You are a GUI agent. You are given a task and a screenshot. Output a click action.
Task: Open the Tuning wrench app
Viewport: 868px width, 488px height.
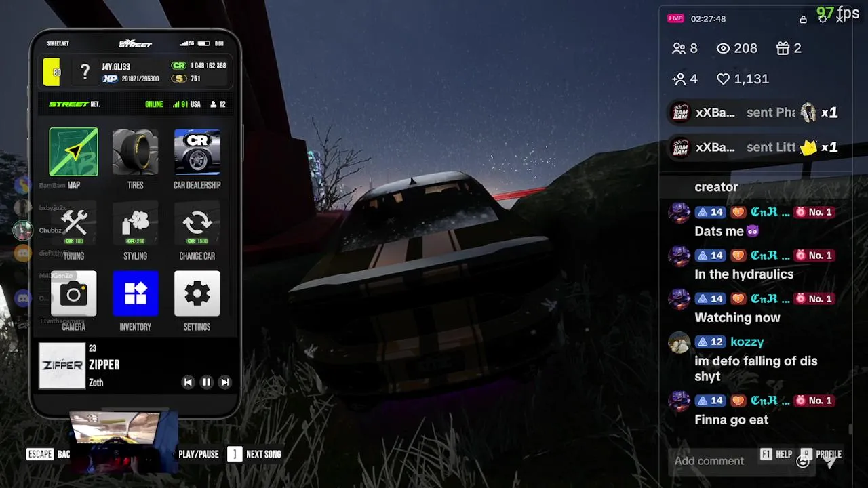[73, 224]
